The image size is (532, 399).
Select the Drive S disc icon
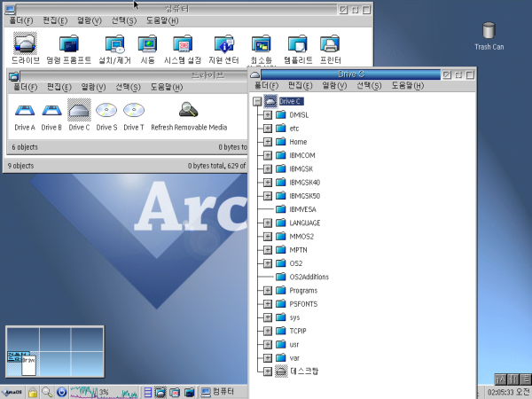106,111
